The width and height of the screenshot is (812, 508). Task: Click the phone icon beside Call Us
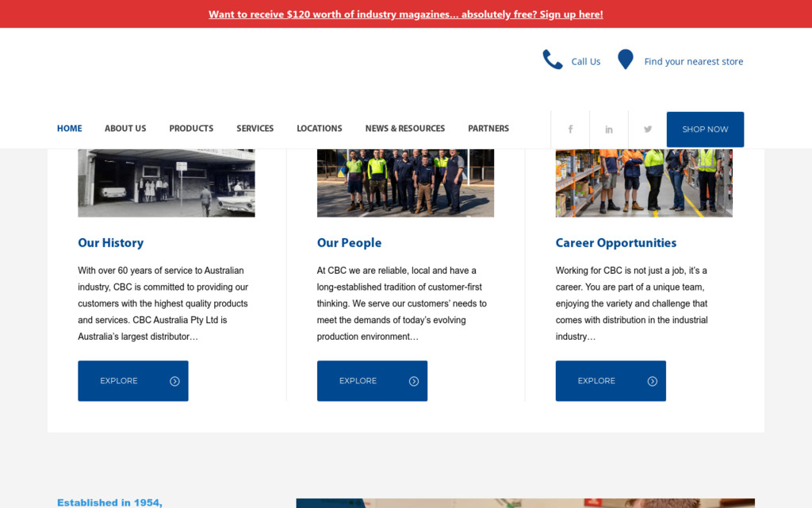pyautogui.click(x=552, y=60)
